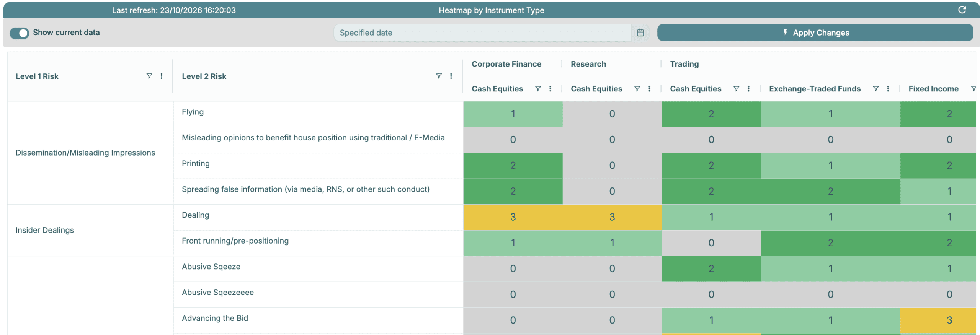Click yellow Dealing cell under Corporate Finance

[513, 217]
